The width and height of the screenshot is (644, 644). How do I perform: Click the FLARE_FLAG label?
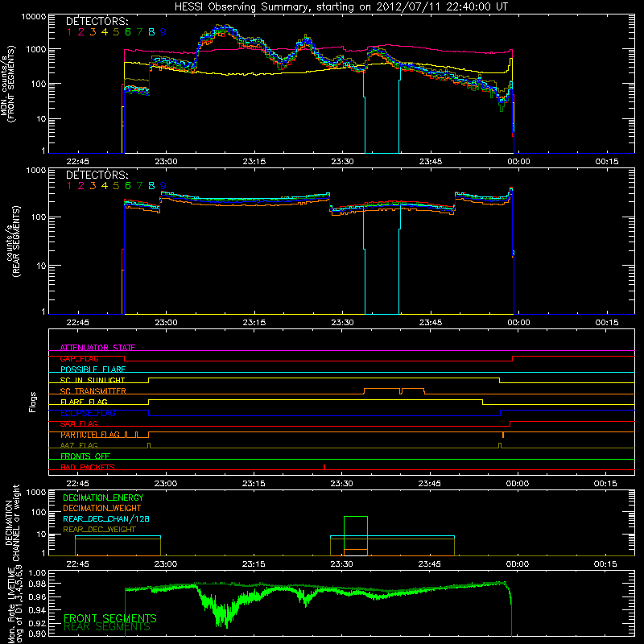(84, 402)
